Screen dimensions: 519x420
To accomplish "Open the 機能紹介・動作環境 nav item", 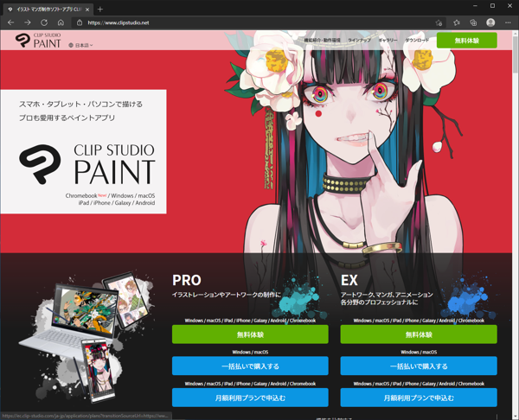I will click(322, 40).
